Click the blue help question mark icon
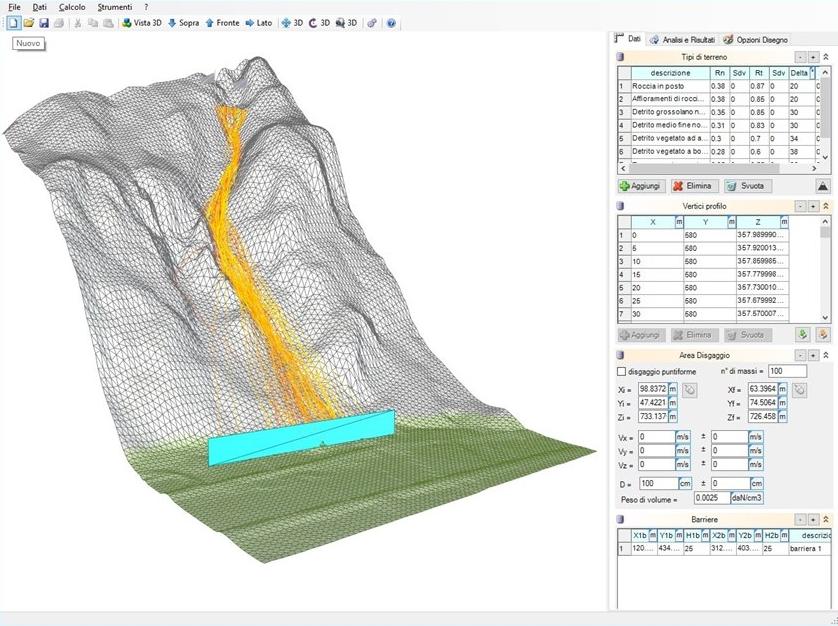838x626 pixels. coord(391,23)
